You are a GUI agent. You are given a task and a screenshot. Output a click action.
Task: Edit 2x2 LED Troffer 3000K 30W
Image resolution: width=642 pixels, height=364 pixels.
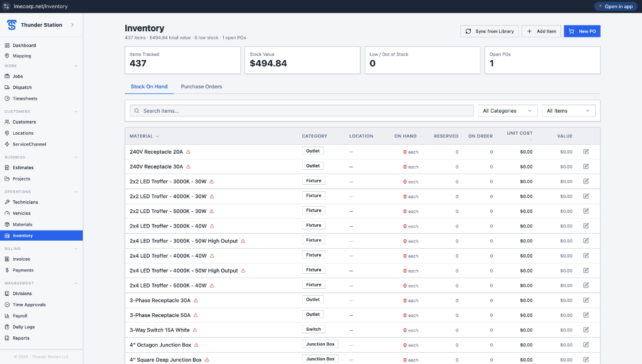586,181
